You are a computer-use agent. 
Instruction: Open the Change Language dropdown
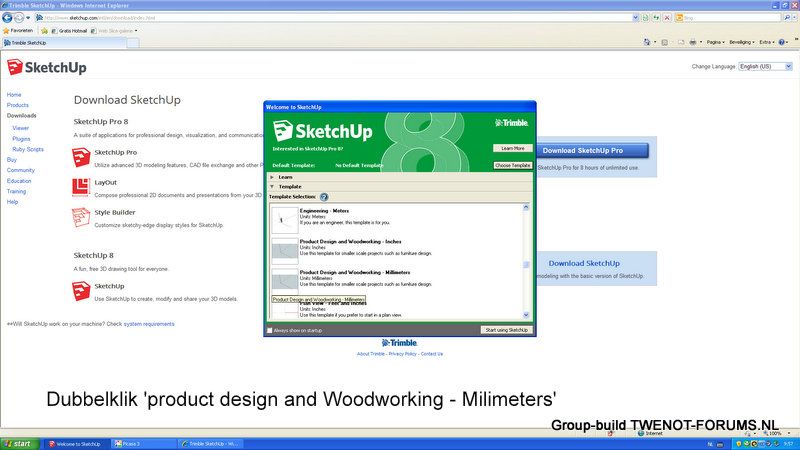click(x=765, y=66)
